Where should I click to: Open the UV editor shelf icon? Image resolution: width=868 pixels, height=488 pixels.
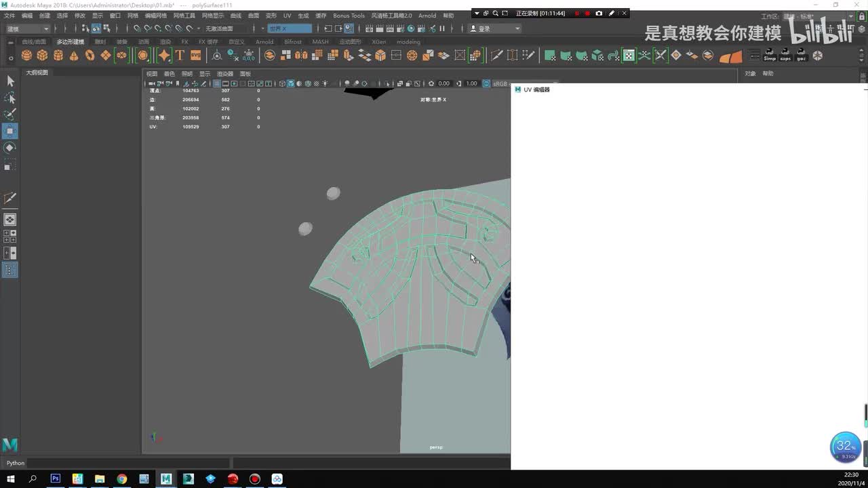coord(629,56)
